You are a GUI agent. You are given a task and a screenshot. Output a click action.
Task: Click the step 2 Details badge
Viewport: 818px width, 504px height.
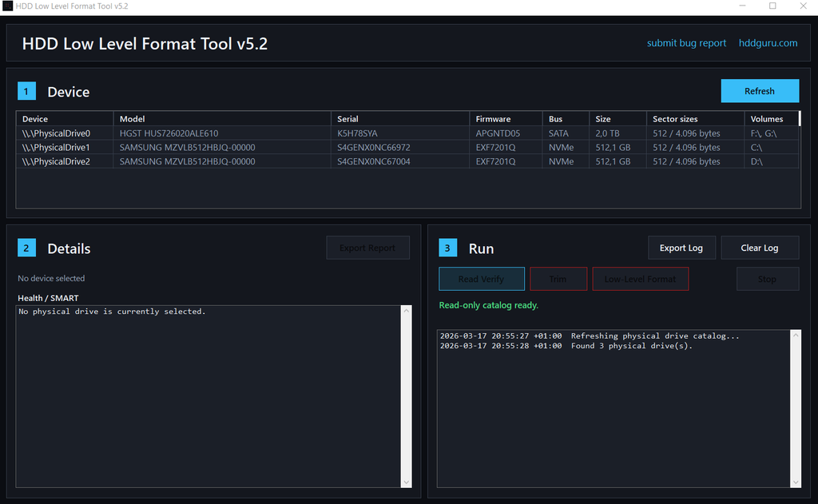pyautogui.click(x=26, y=248)
